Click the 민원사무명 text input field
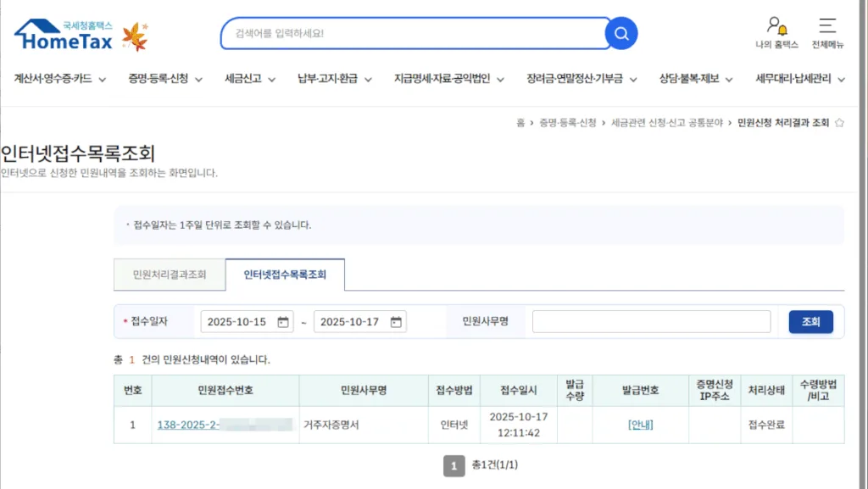Viewport: 868px width, 489px height. 651,322
